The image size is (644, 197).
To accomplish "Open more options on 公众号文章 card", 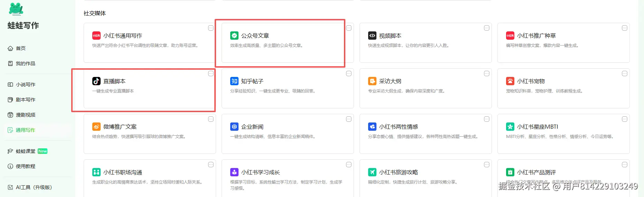I will 349,28.
